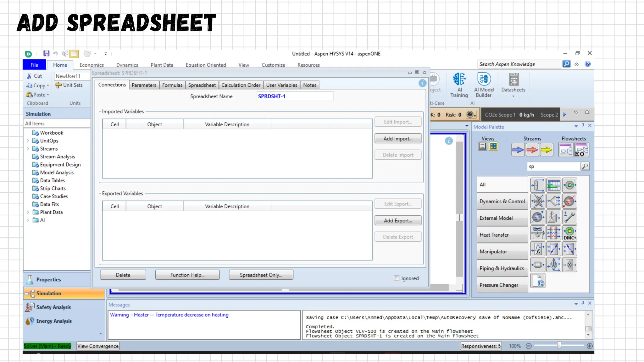Click the Cut scissors button
This screenshot has width=644, height=362.
click(x=34, y=76)
